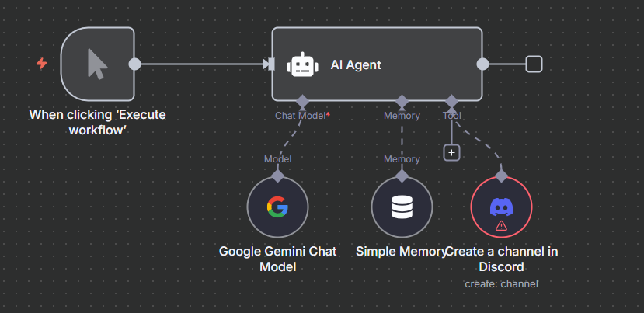Image resolution: width=644 pixels, height=313 pixels.
Task: Click the AI Agent output connector circle
Action: (x=482, y=64)
